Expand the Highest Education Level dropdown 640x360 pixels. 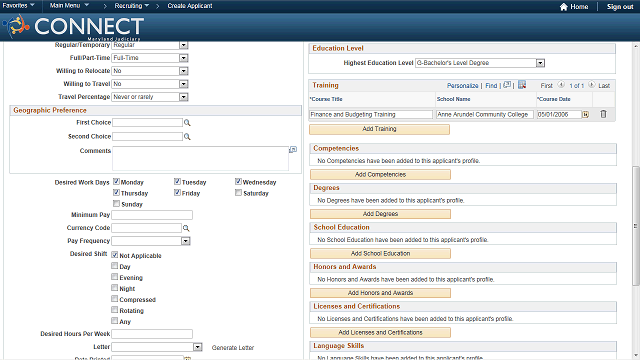[540, 63]
